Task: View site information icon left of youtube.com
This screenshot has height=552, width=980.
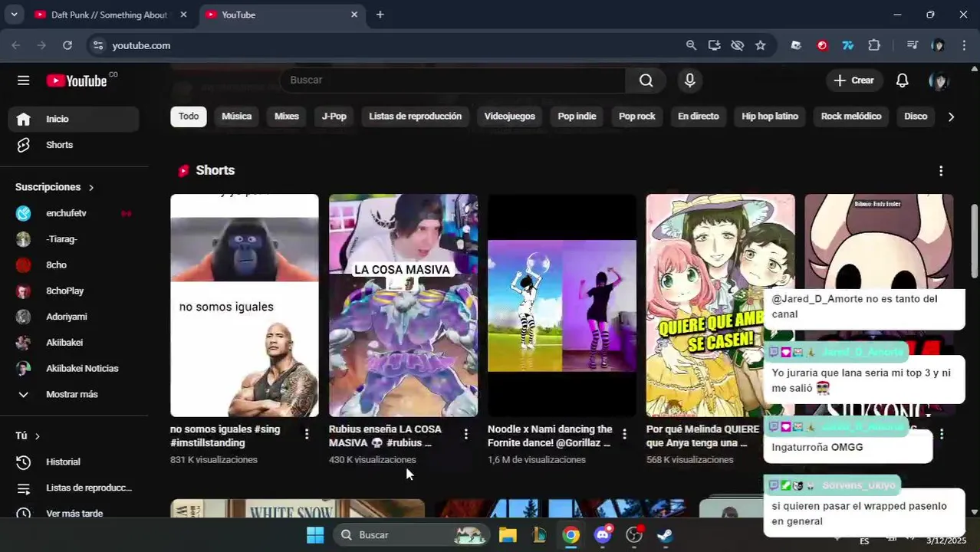Action: click(x=97, y=45)
